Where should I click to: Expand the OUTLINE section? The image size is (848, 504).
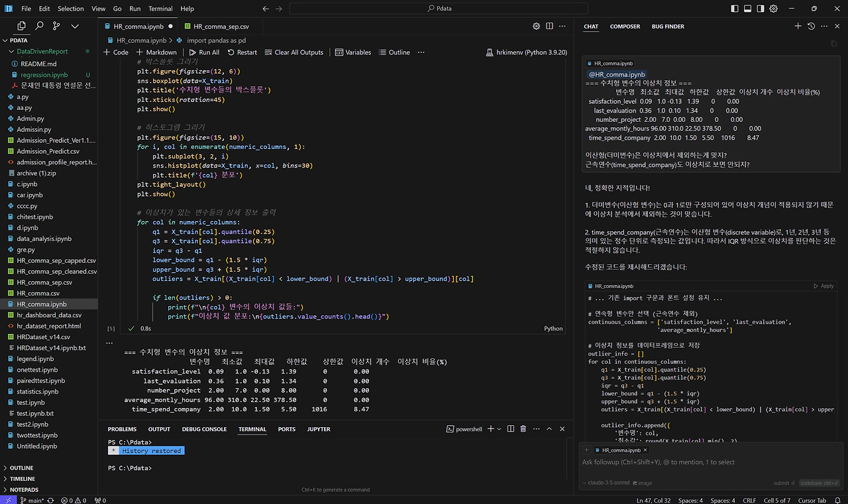pyautogui.click(x=21, y=468)
